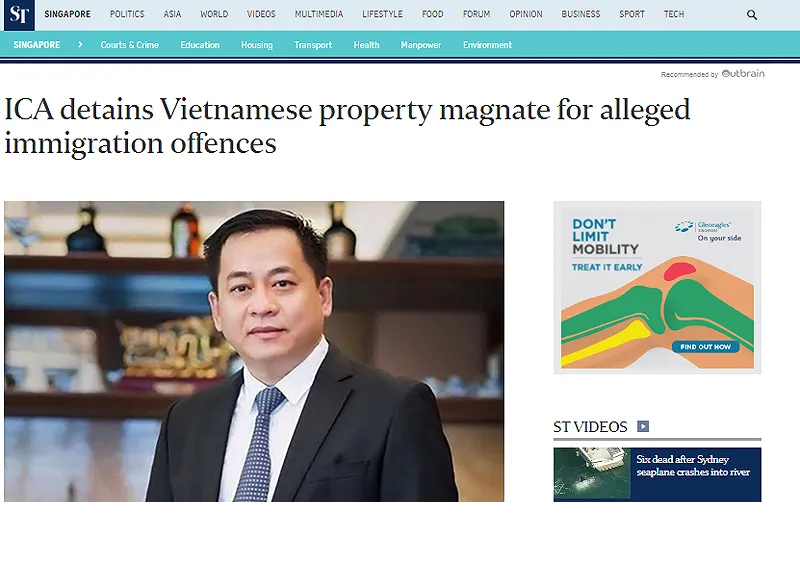Click the ICA detains article headline

pyautogui.click(x=347, y=126)
